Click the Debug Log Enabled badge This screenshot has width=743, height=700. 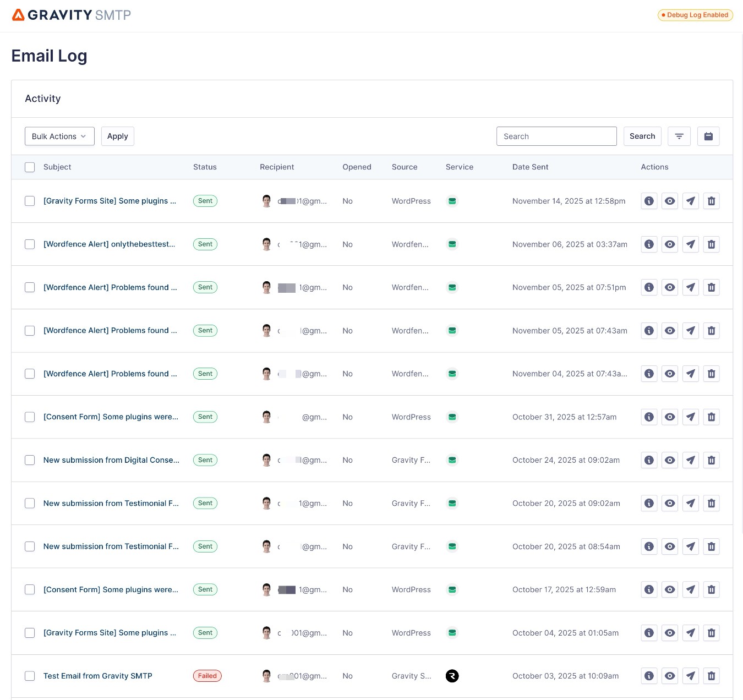pyautogui.click(x=695, y=15)
